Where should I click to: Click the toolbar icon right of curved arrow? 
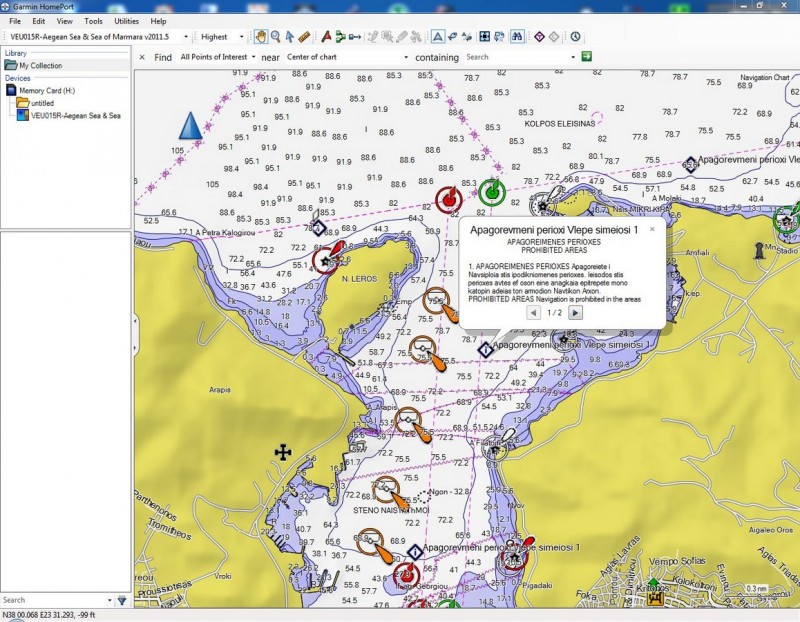(x=466, y=37)
